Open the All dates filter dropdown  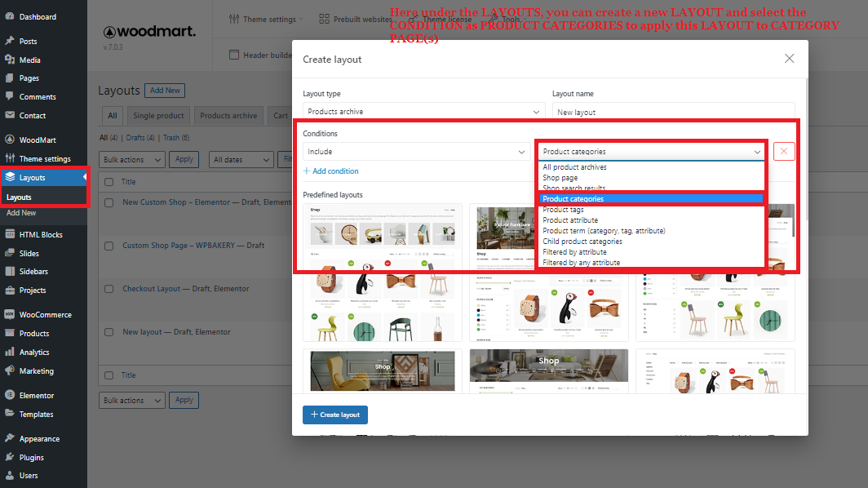tap(241, 159)
